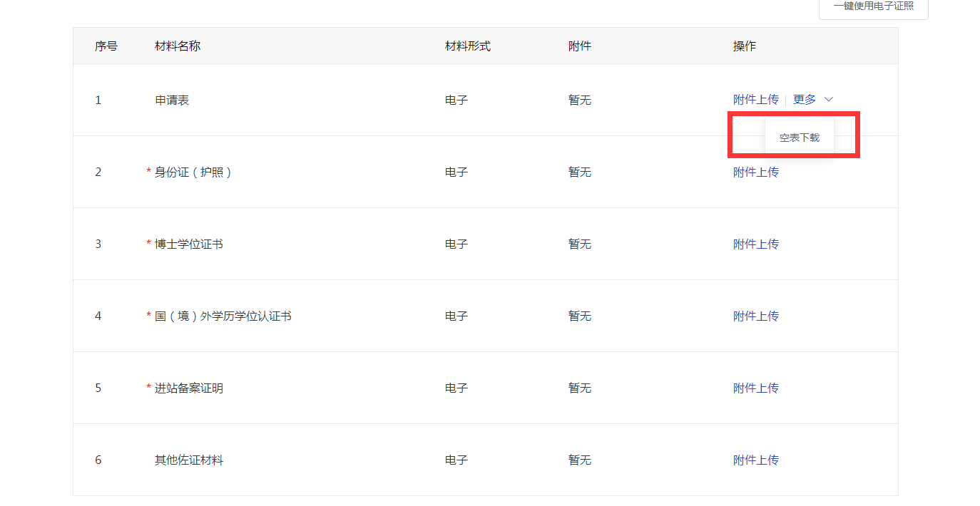The image size is (980, 506).
Task: Click the 材料形式 column header
Action: click(467, 46)
